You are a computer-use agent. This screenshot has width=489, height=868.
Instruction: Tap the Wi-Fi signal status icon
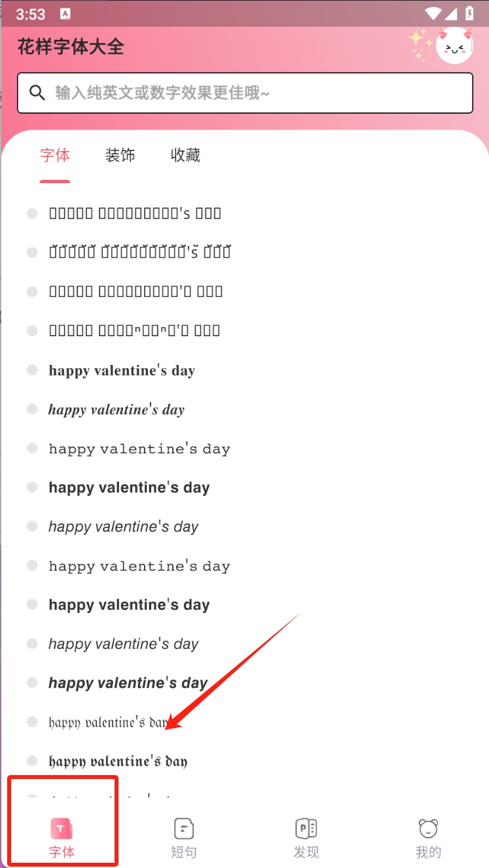[x=433, y=13]
